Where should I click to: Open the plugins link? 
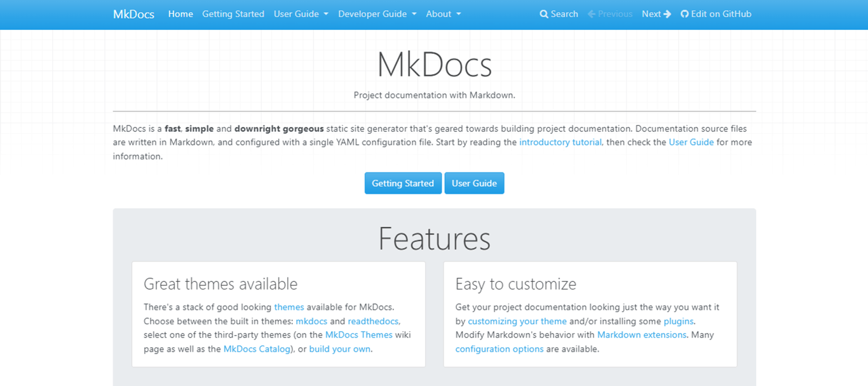coord(679,321)
